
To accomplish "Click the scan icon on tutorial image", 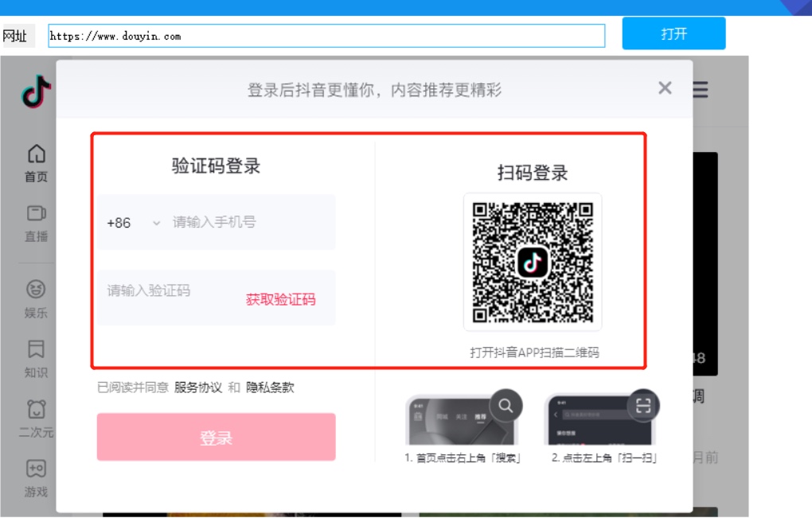I will click(x=643, y=405).
